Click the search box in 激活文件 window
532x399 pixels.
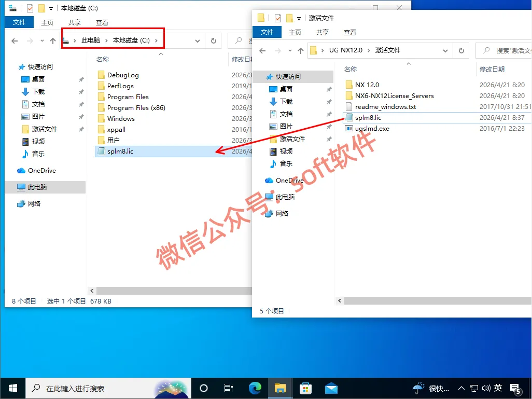[x=504, y=51]
